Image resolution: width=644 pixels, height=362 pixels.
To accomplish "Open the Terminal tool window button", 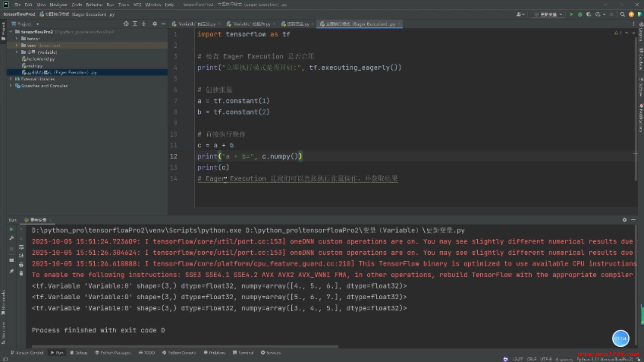I will point(243,353).
